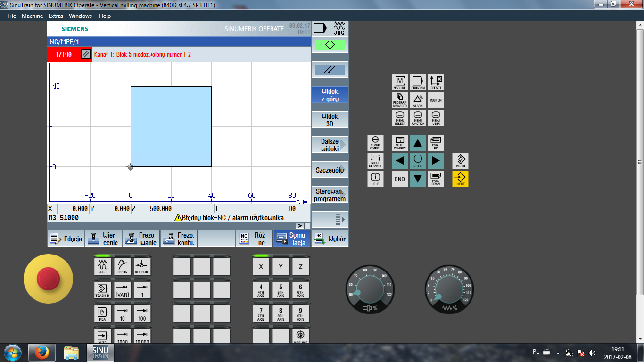Screen dimensions: 644x362
Task: Click the MENU USER key
Action: point(436,118)
